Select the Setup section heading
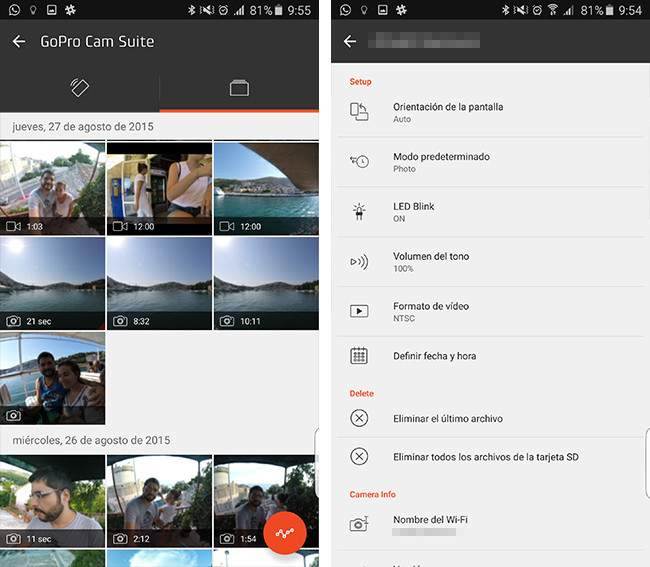This screenshot has width=650, height=567. click(360, 82)
